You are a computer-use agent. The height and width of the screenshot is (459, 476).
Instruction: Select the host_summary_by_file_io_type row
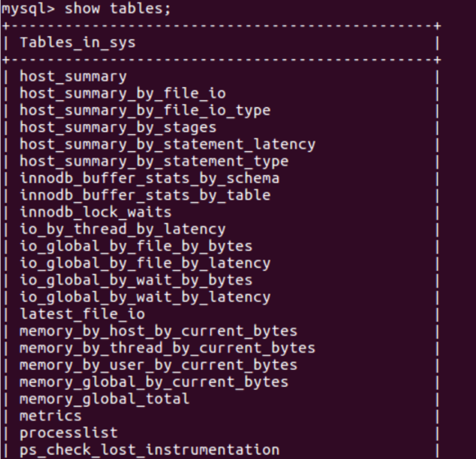click(145, 110)
